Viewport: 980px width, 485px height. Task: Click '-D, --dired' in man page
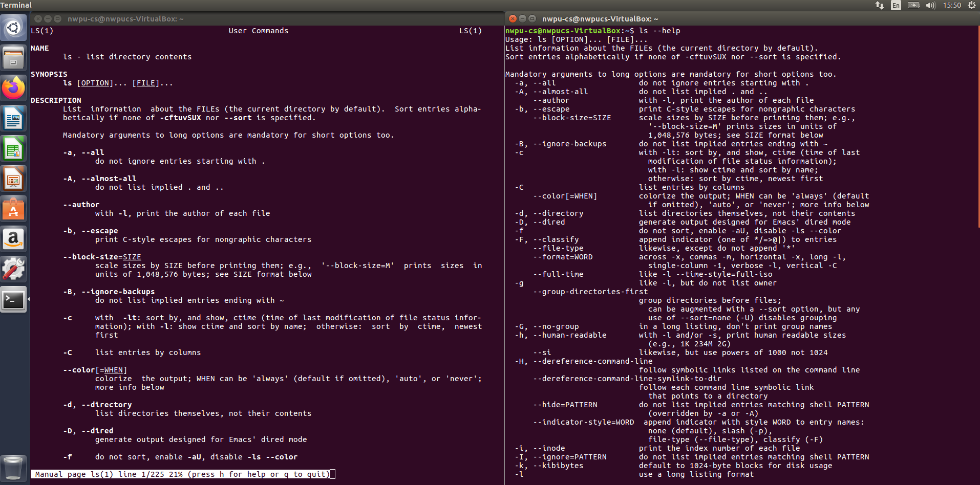(x=88, y=431)
